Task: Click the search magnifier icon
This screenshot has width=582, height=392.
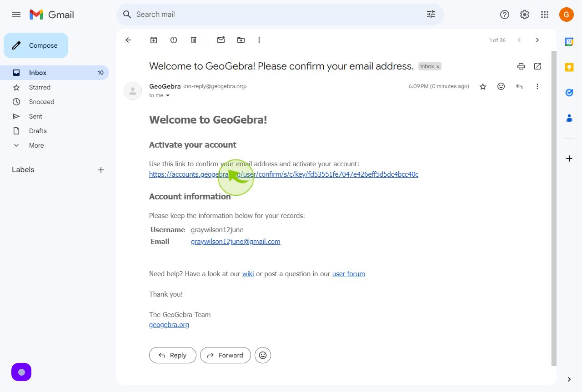Action: tap(127, 15)
